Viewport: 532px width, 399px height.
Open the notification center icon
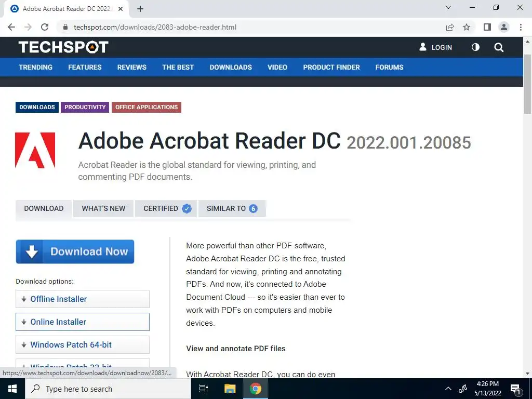tap(515, 389)
